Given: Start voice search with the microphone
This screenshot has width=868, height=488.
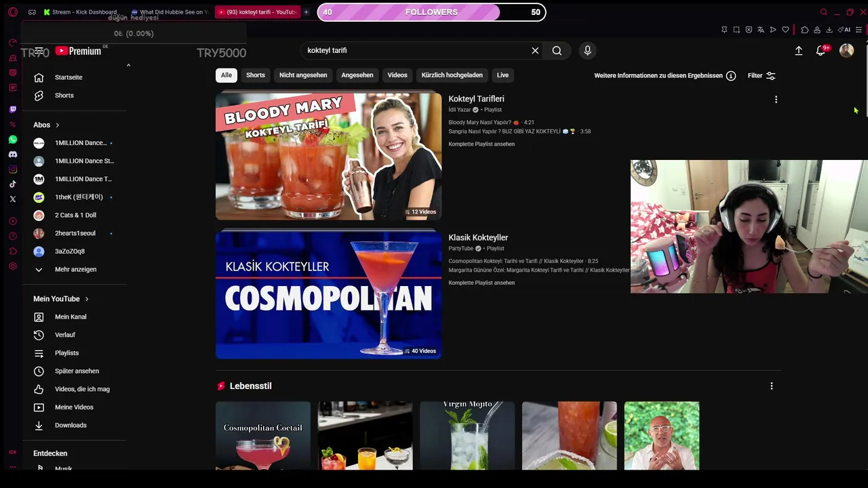Looking at the screenshot, I should tap(588, 50).
